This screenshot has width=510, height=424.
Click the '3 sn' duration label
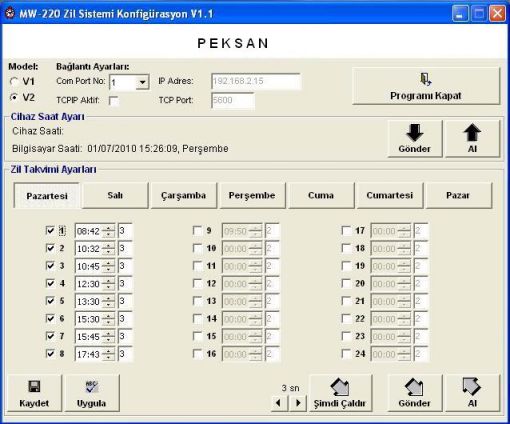click(x=290, y=388)
